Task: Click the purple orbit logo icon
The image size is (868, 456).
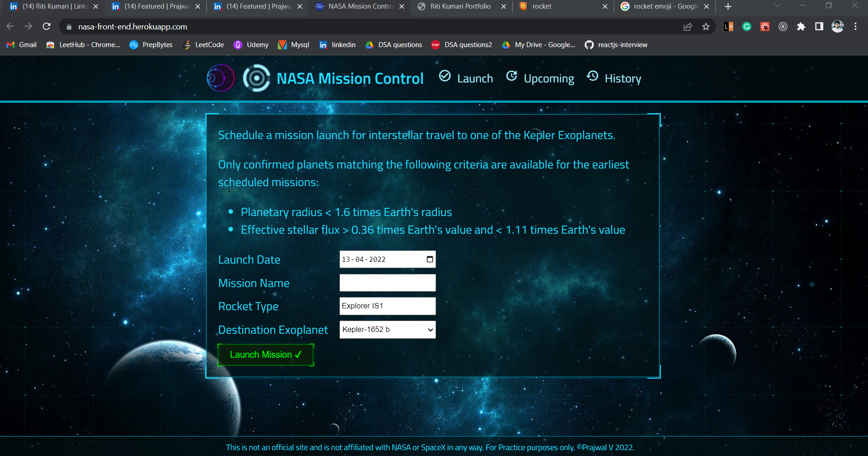Action: (x=221, y=78)
